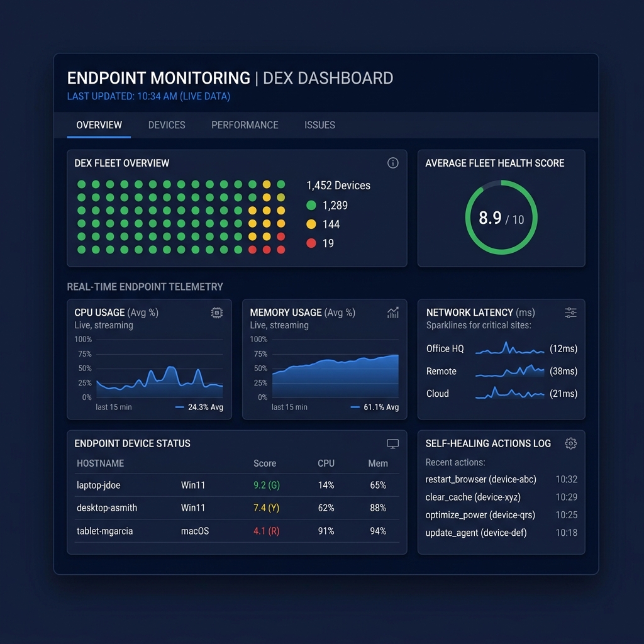Open the Issues tab

coord(319,125)
